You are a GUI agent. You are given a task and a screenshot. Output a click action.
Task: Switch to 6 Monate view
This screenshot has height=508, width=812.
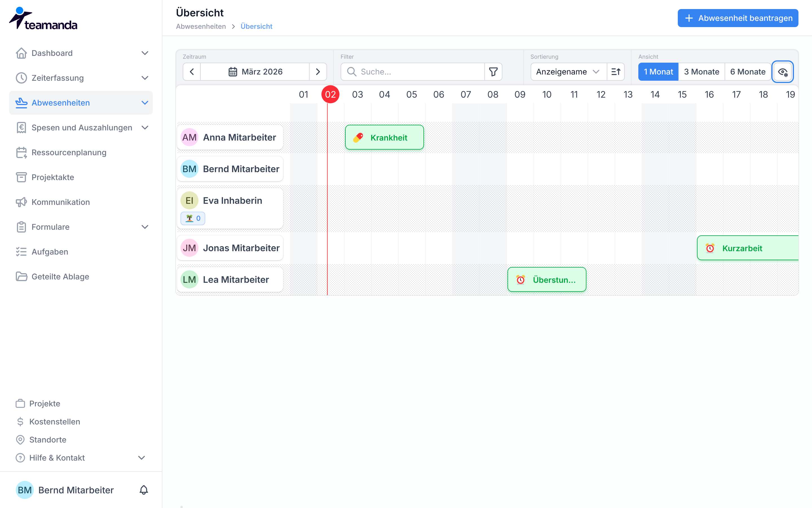(x=748, y=72)
